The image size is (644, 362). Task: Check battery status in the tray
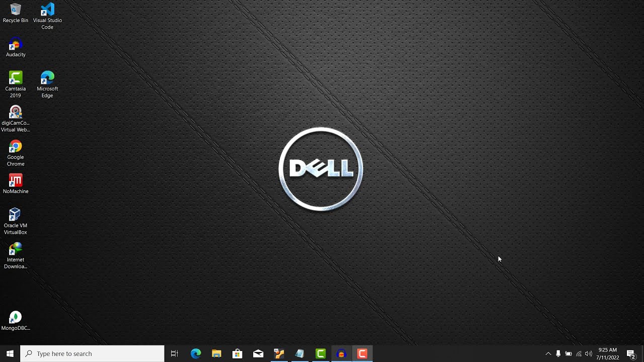[x=569, y=353]
